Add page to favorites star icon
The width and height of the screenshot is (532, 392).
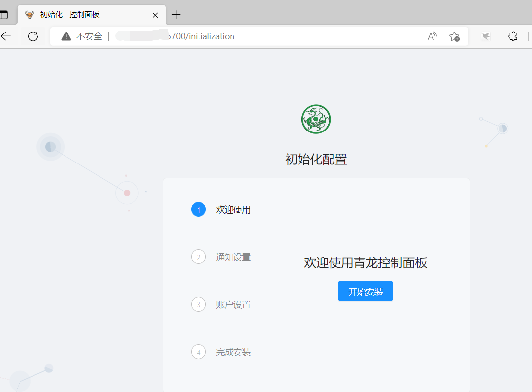tap(454, 36)
